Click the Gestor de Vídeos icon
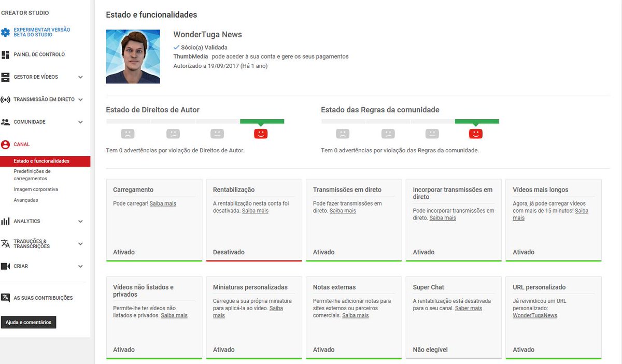This screenshot has width=622, height=364. [x=5, y=77]
